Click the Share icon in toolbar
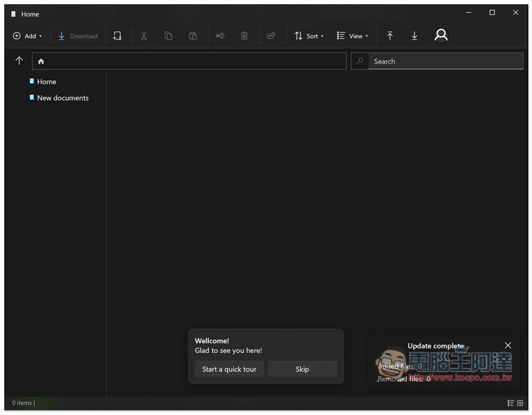Image resolution: width=532 pixels, height=415 pixels. coord(271,36)
